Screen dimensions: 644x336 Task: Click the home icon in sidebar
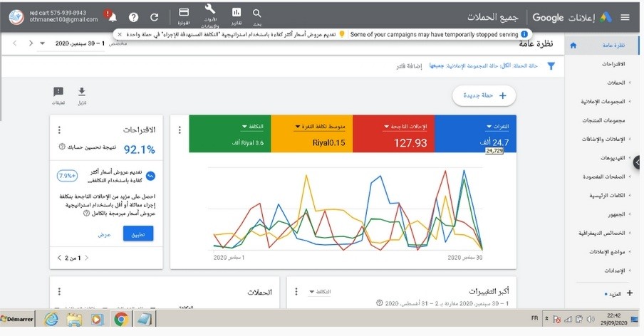tap(573, 46)
